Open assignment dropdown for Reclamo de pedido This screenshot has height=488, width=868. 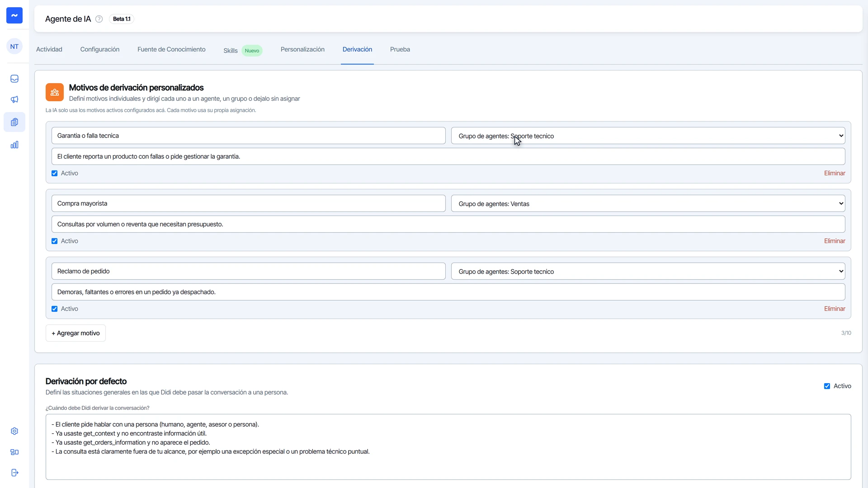click(648, 271)
